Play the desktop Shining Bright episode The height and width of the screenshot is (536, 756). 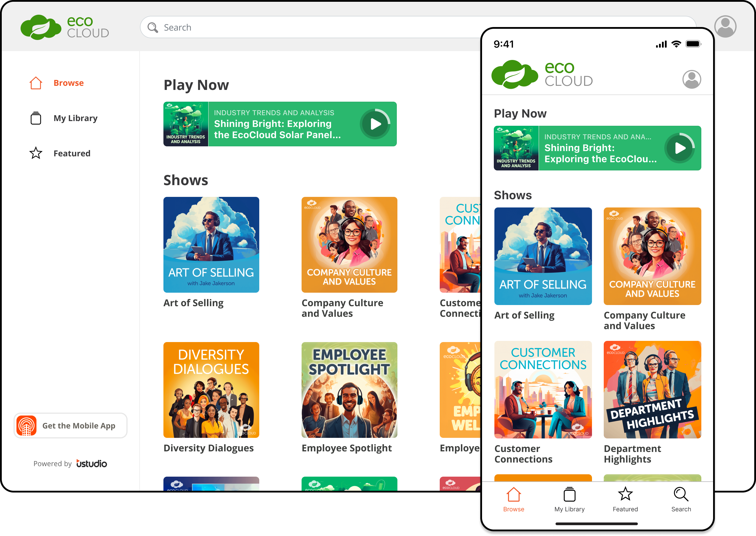[375, 124]
